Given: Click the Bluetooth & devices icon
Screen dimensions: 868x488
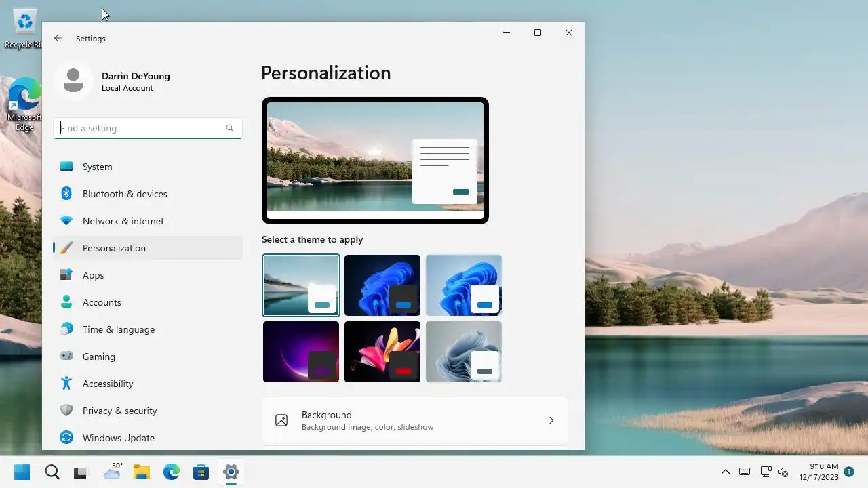Looking at the screenshot, I should pyautogui.click(x=66, y=194).
